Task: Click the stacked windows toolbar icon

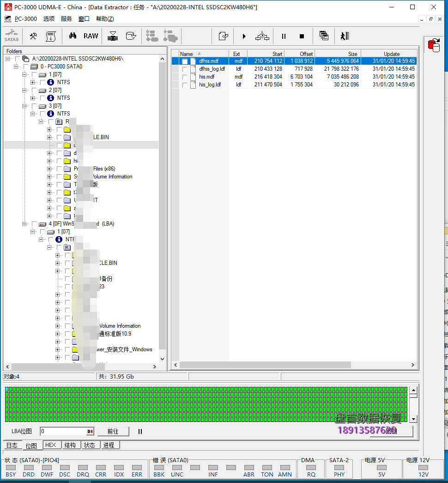Action: tap(324, 36)
